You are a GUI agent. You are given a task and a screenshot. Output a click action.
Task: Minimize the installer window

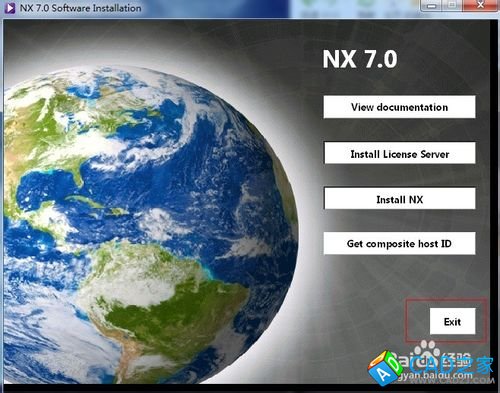click(x=432, y=6)
